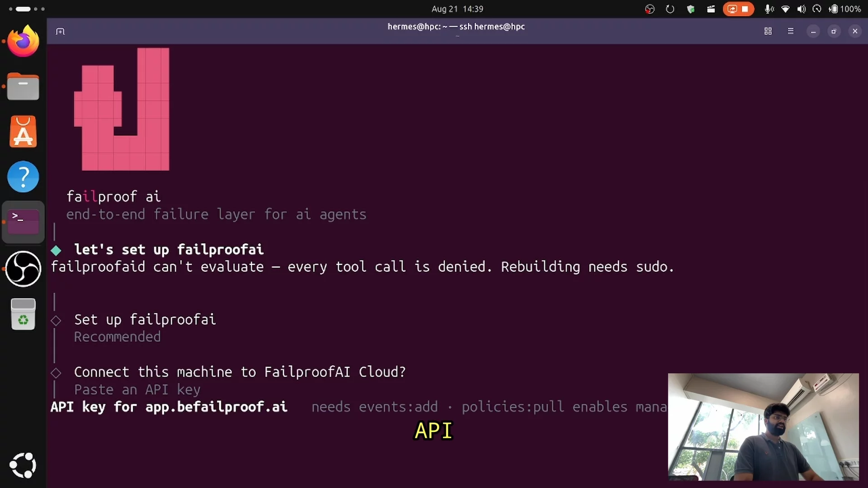This screenshot has width=868, height=488.
Task: Open the terminal hamburger menu
Action: point(791,31)
